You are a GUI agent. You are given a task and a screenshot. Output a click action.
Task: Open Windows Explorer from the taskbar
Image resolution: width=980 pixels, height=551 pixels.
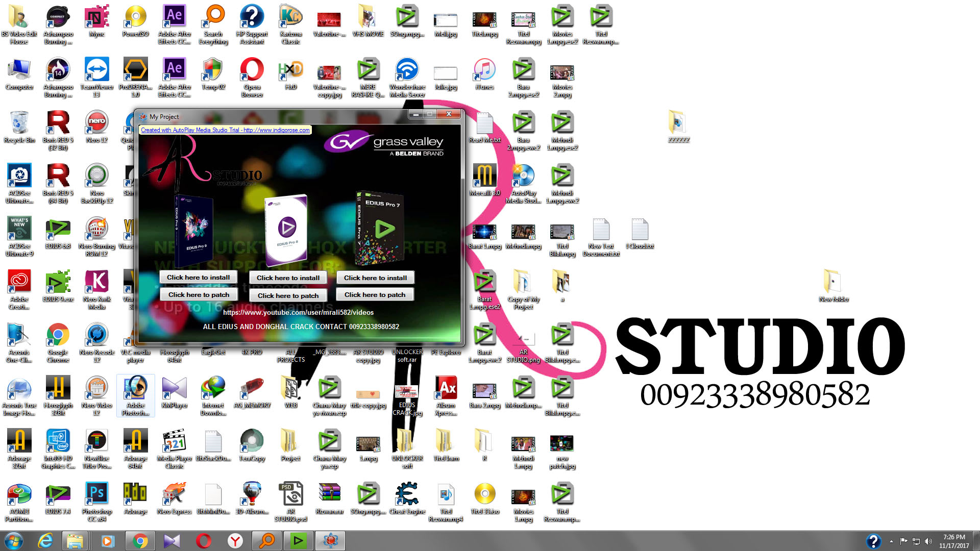(76, 541)
